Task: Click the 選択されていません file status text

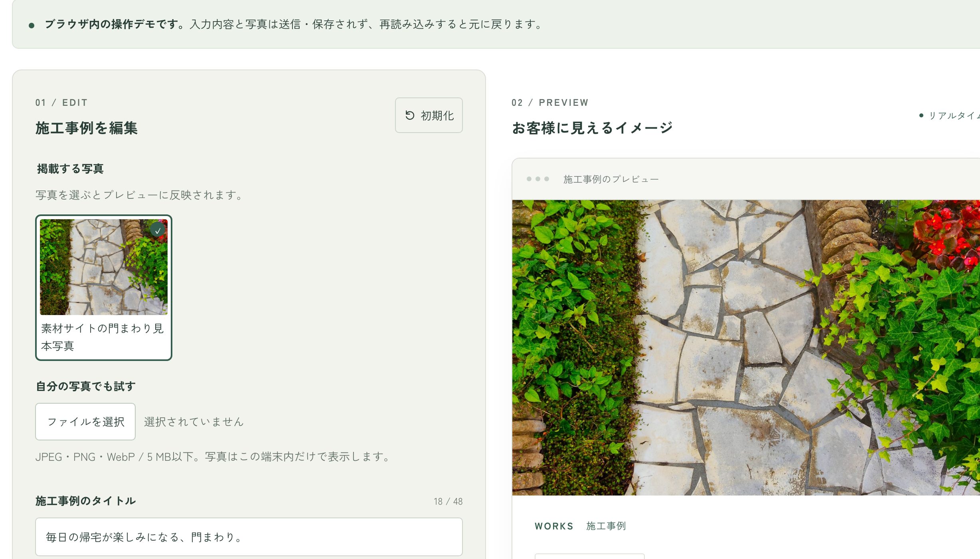Action: pyautogui.click(x=194, y=422)
